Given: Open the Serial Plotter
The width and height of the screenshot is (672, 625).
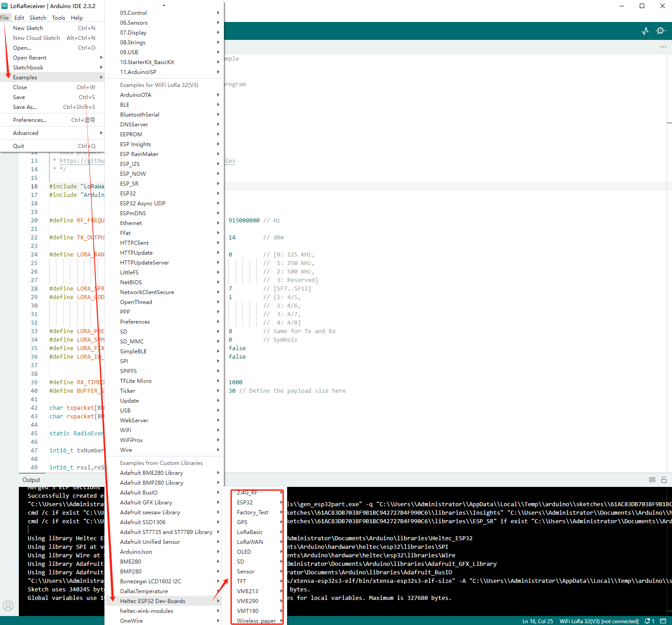Looking at the screenshot, I should [x=645, y=31].
